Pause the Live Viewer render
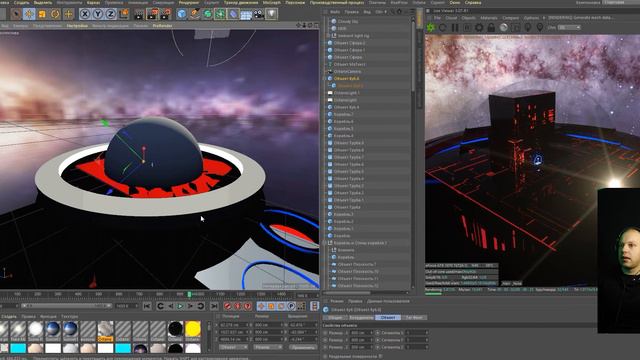This screenshot has width=640, height=360. point(455,27)
